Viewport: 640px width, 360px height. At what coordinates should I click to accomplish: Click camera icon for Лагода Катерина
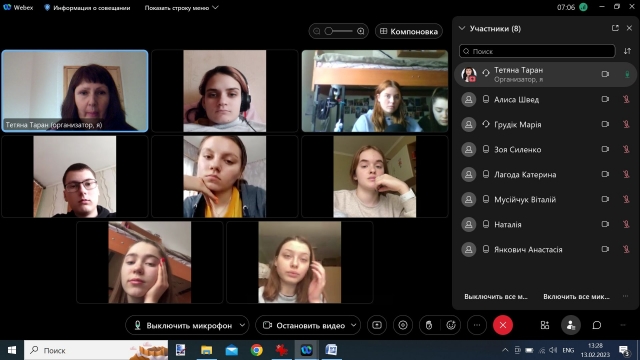605,174
